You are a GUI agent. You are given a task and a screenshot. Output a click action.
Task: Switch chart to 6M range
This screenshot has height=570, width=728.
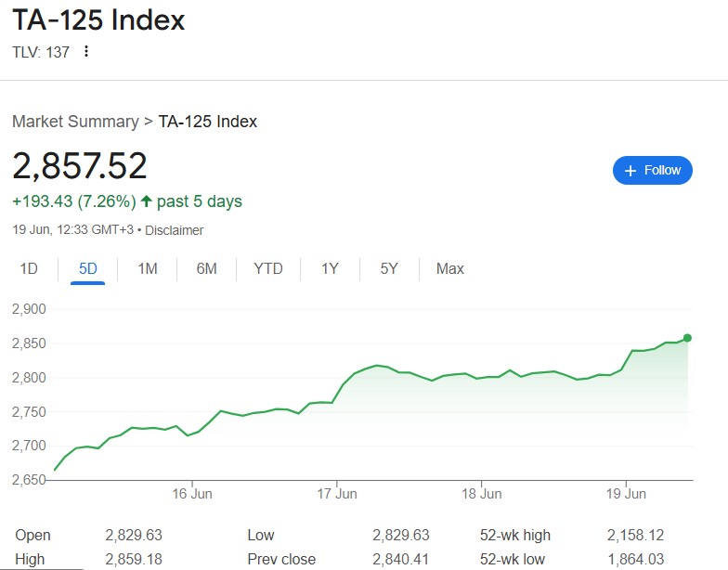pyautogui.click(x=206, y=269)
